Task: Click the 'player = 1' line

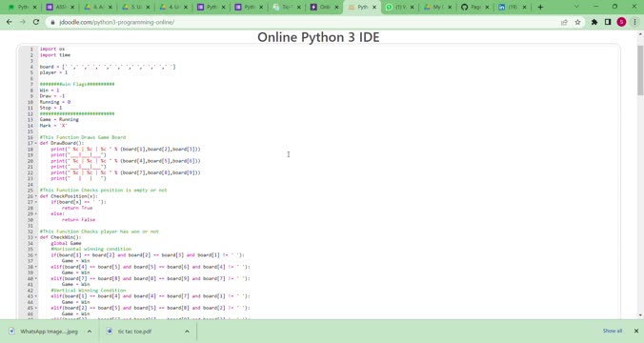Action: (x=53, y=72)
